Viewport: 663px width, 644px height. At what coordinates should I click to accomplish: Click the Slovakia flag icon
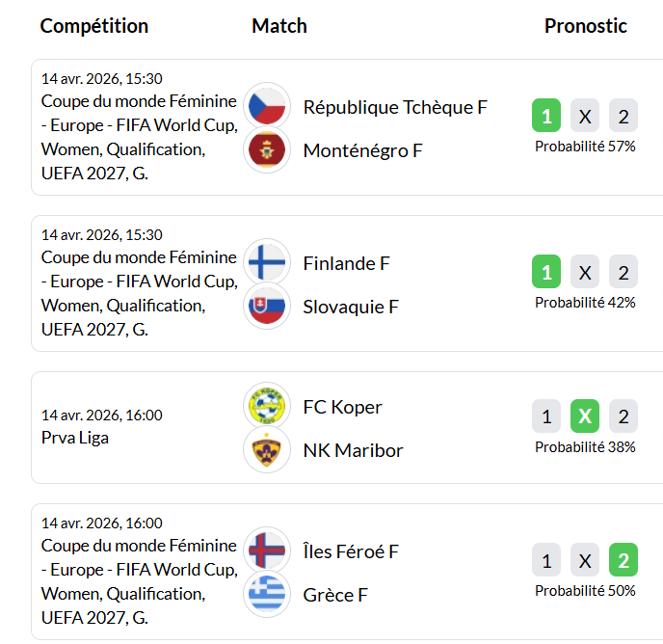(267, 307)
